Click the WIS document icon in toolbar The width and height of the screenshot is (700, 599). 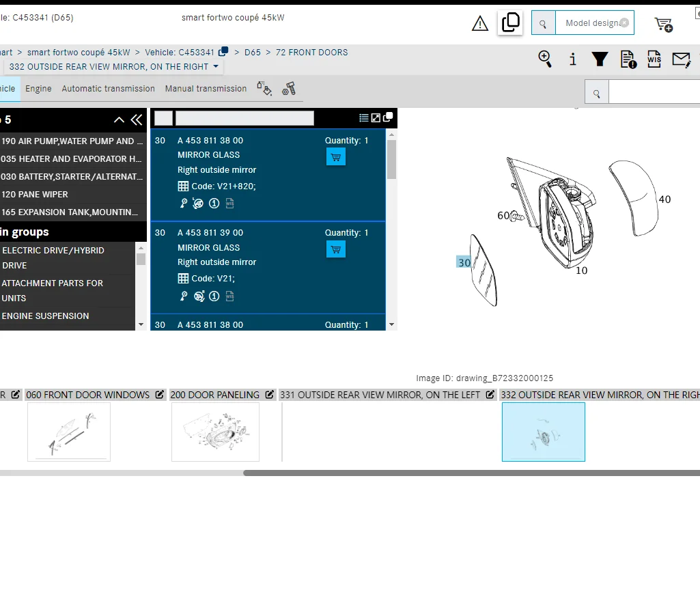(x=654, y=59)
